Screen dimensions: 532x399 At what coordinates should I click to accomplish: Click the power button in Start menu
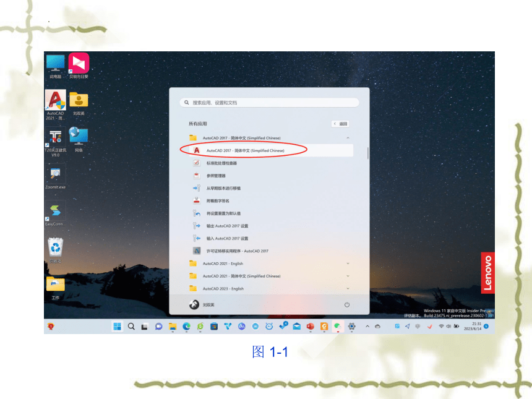click(347, 305)
